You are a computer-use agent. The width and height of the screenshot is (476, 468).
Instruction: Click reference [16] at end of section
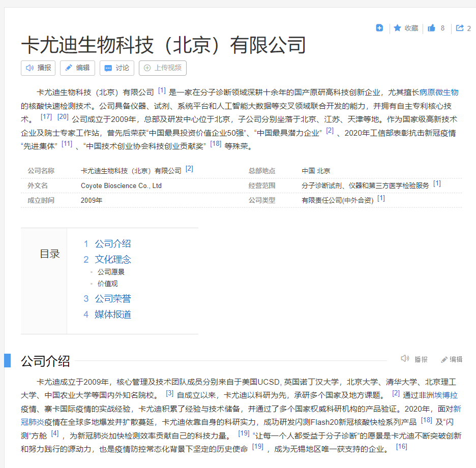[x=402, y=447]
